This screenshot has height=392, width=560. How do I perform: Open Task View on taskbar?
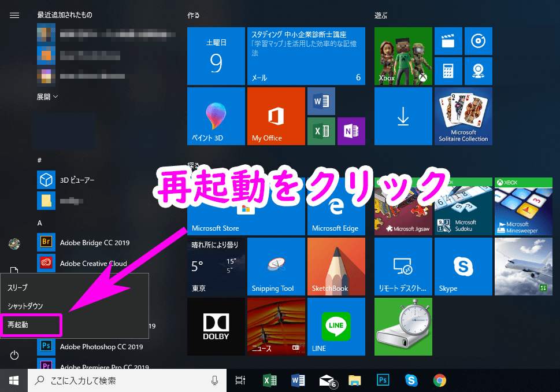click(x=240, y=380)
